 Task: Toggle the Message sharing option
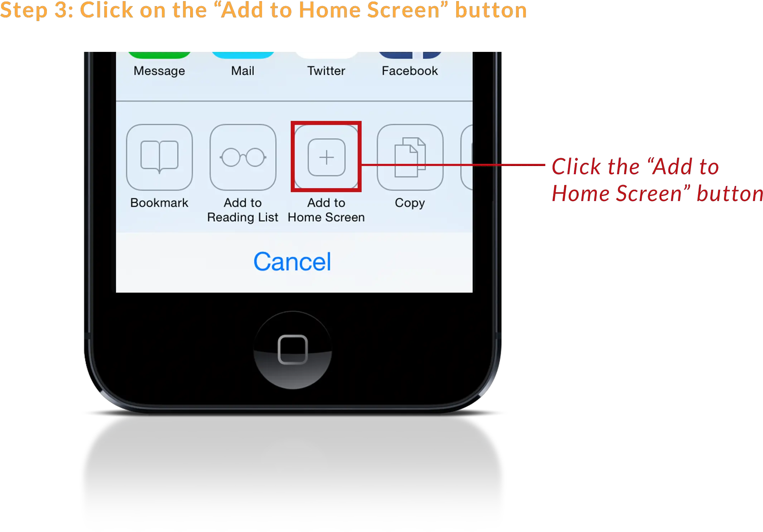(x=159, y=63)
